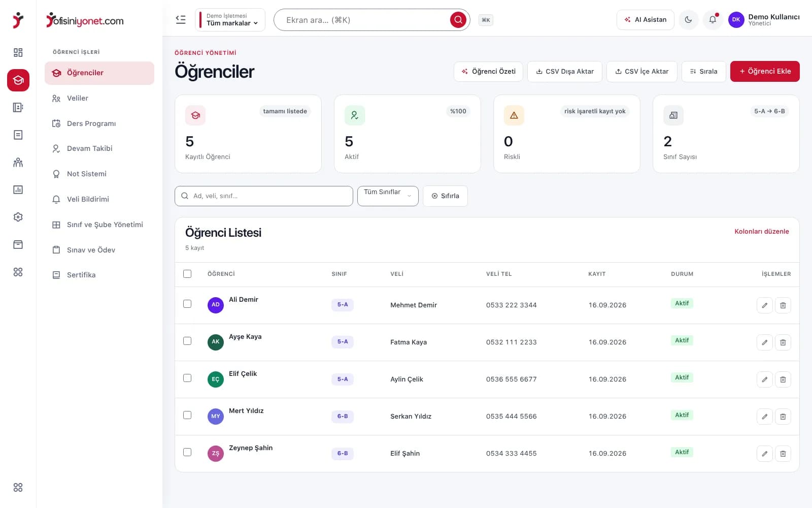Click the red search icon button
Screen dimensions: 812x508
pos(458,20)
